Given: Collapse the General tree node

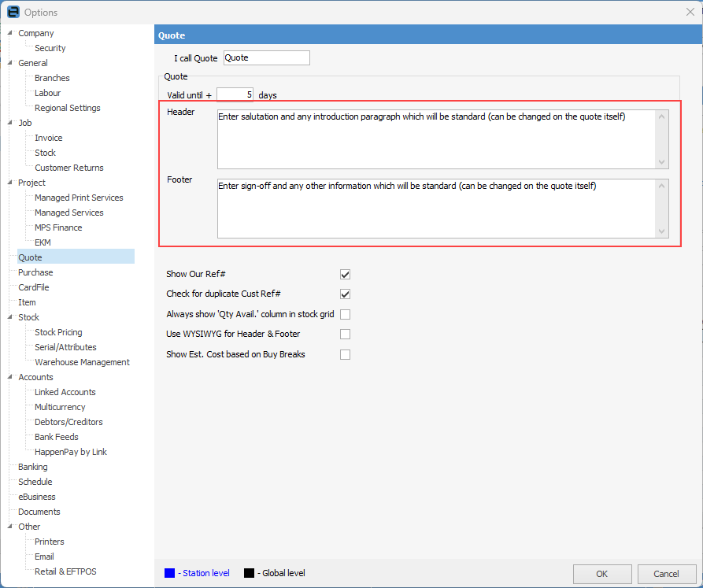Looking at the screenshot, I should [10, 63].
